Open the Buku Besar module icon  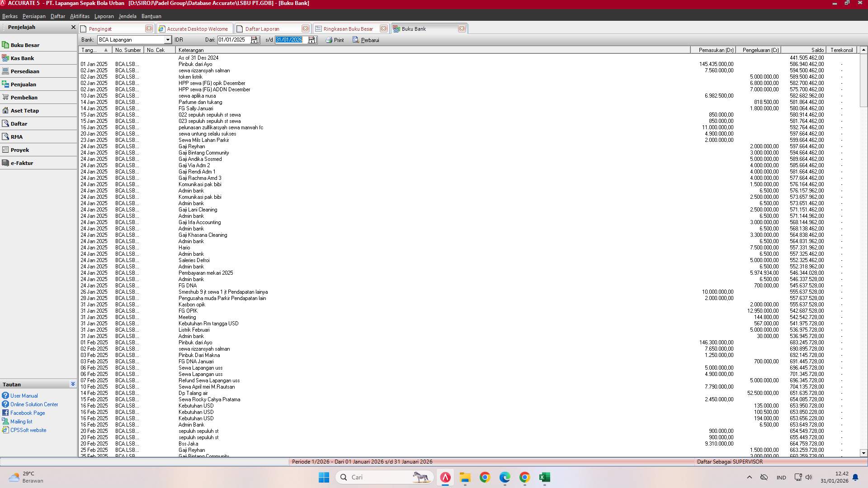coord(5,45)
